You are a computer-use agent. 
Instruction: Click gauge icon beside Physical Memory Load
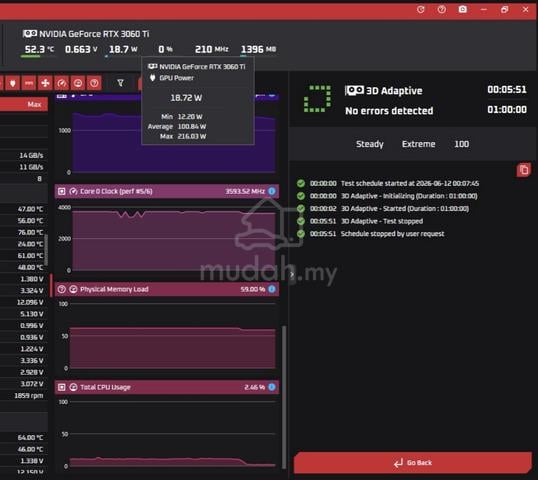tap(73, 289)
